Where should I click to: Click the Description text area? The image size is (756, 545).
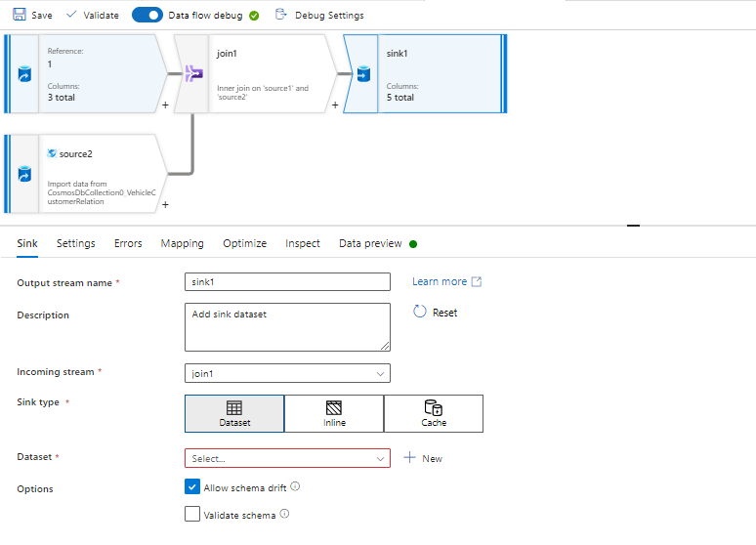click(287, 327)
